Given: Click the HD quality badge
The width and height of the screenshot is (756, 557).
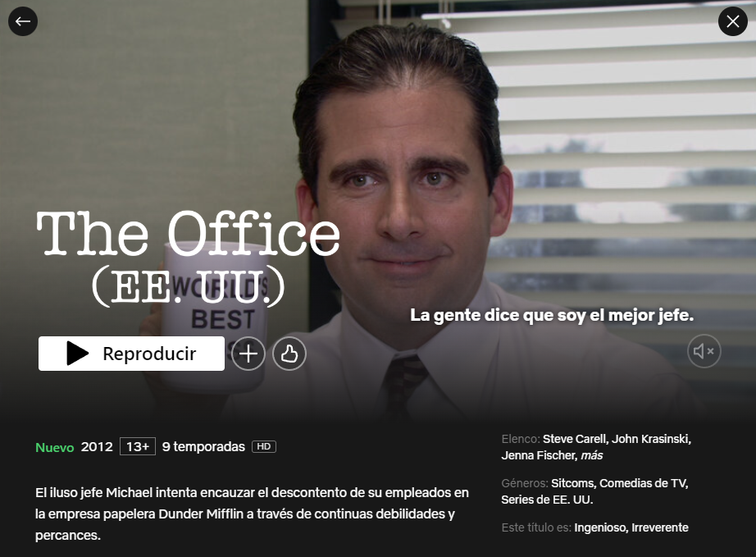Looking at the screenshot, I should pos(264,446).
